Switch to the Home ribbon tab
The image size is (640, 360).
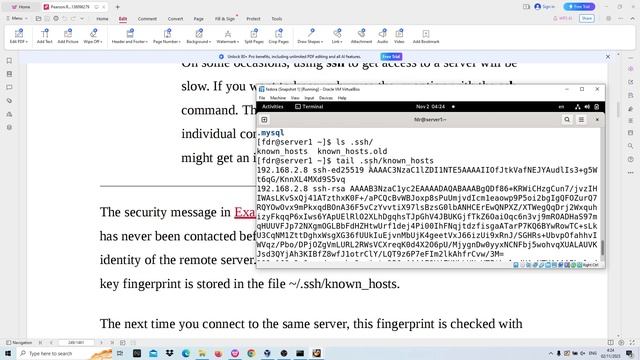[x=102, y=19]
